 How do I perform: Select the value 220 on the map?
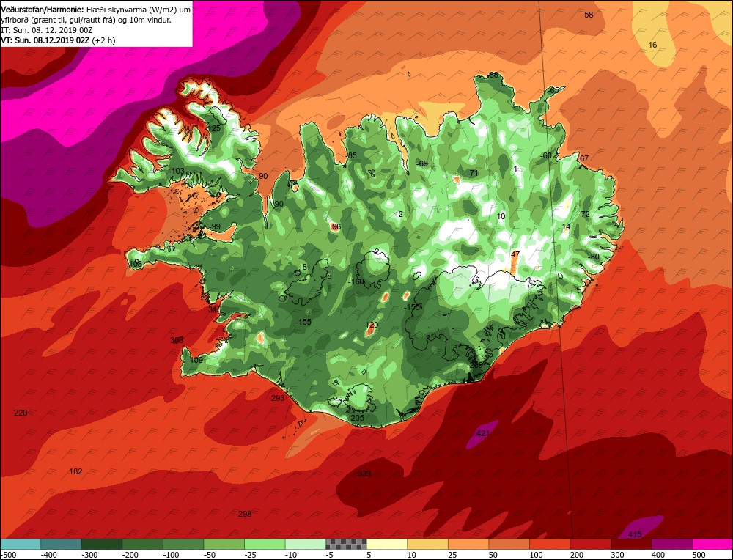pyautogui.click(x=21, y=413)
